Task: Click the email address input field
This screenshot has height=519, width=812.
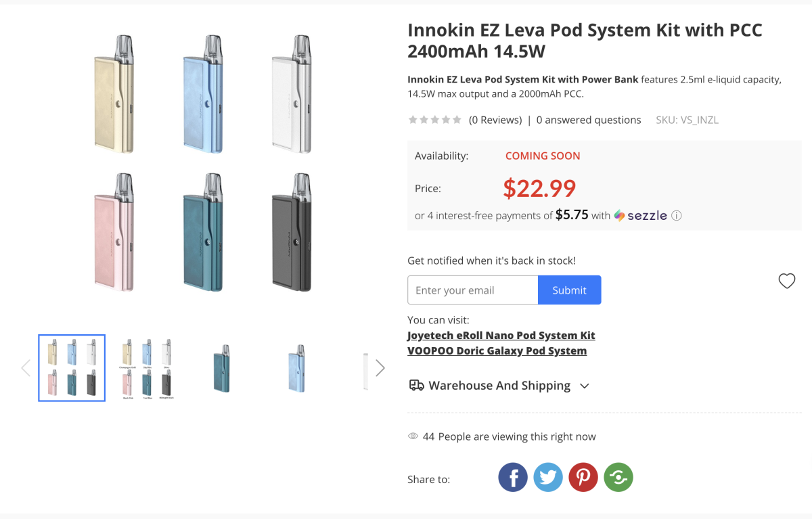Action: 472,290
